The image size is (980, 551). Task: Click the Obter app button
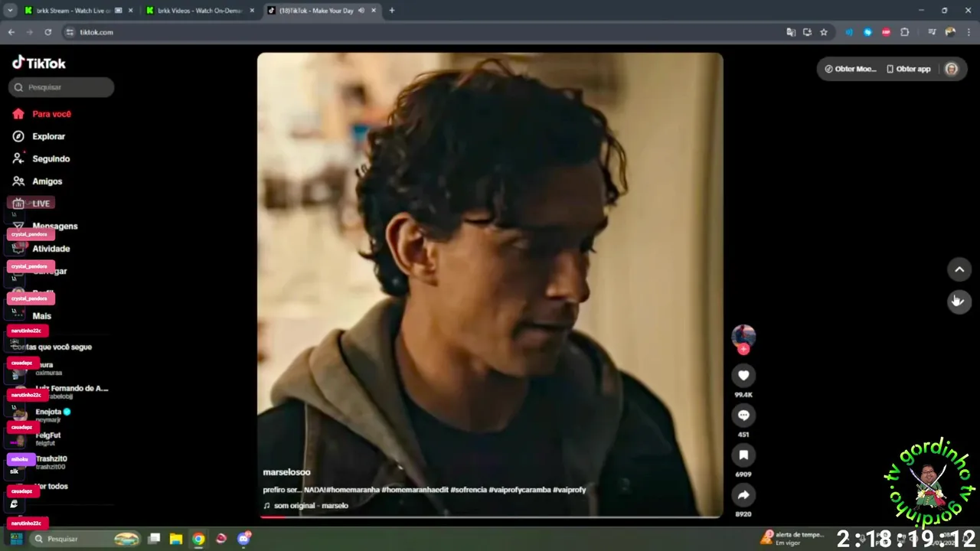[909, 69]
